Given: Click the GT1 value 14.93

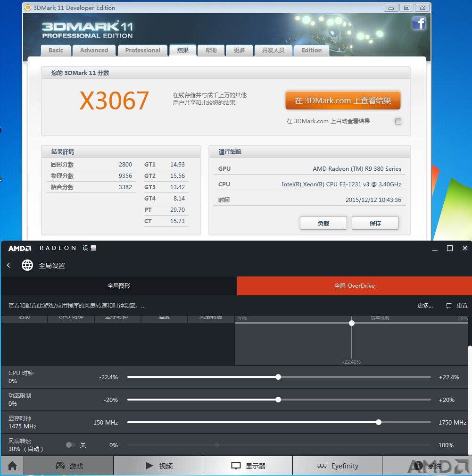Looking at the screenshot, I should [177, 165].
